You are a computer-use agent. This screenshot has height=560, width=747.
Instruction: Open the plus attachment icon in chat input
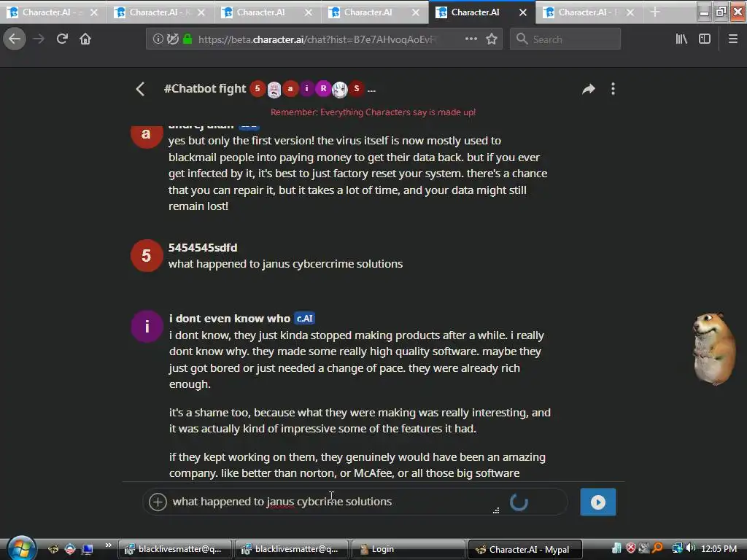pos(158,502)
